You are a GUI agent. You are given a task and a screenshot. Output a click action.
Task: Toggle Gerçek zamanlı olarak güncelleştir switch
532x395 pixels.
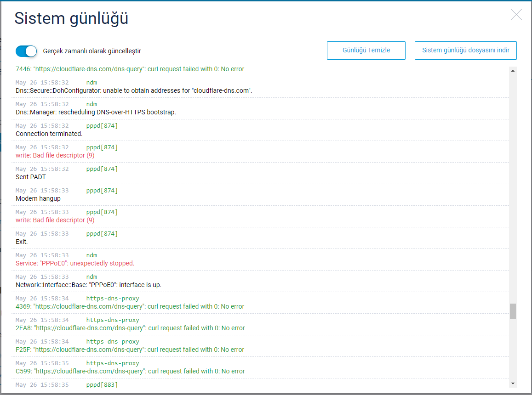pos(26,51)
